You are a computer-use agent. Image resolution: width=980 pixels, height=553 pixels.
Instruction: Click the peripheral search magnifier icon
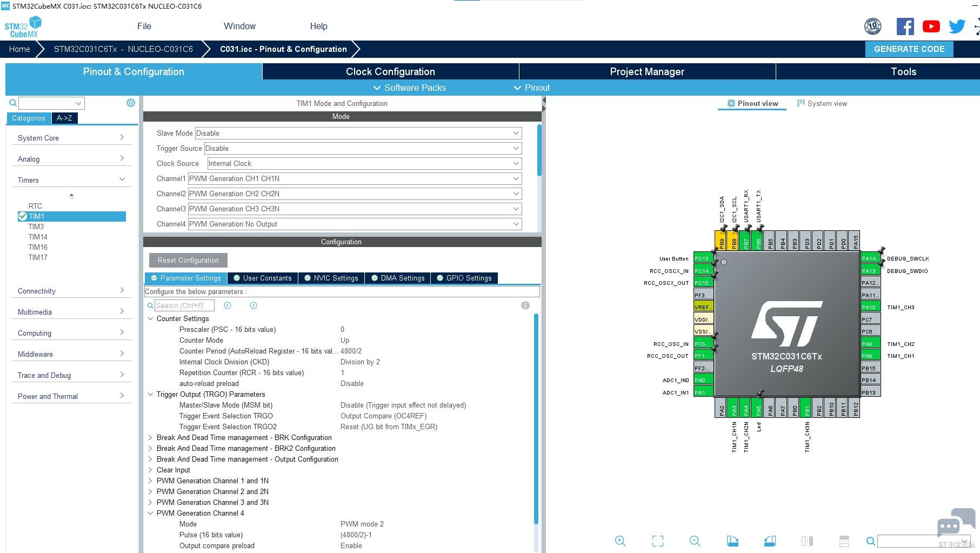click(13, 103)
